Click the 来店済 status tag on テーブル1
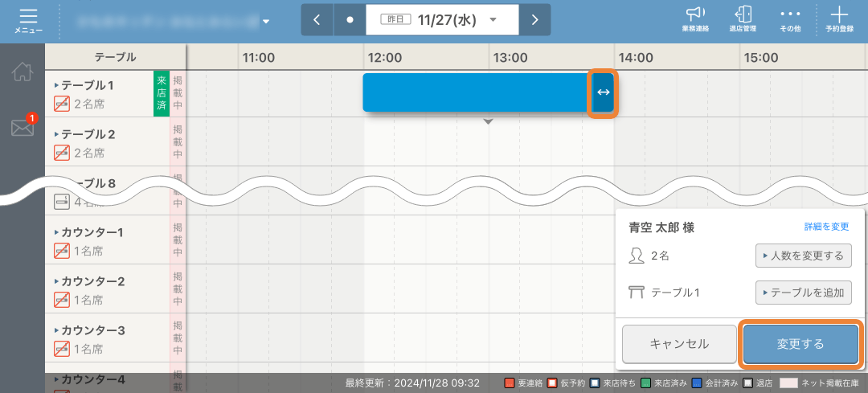This screenshot has height=393, width=868. click(161, 93)
